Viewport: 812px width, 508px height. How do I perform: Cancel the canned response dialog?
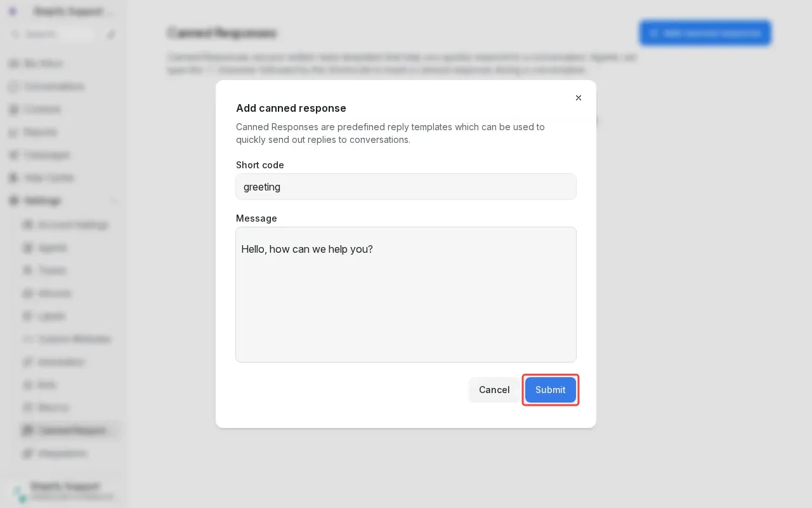(x=494, y=390)
